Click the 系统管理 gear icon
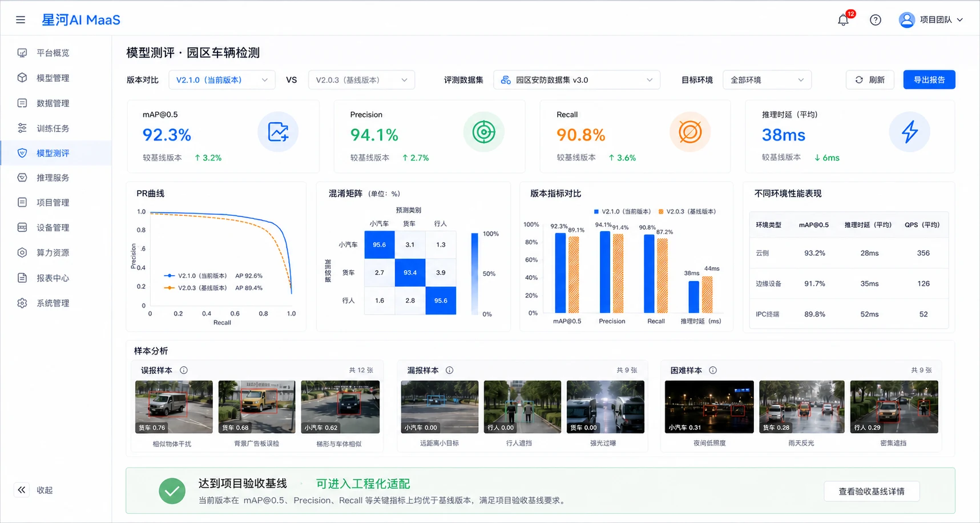Viewport: 980px width, 523px height. [22, 303]
